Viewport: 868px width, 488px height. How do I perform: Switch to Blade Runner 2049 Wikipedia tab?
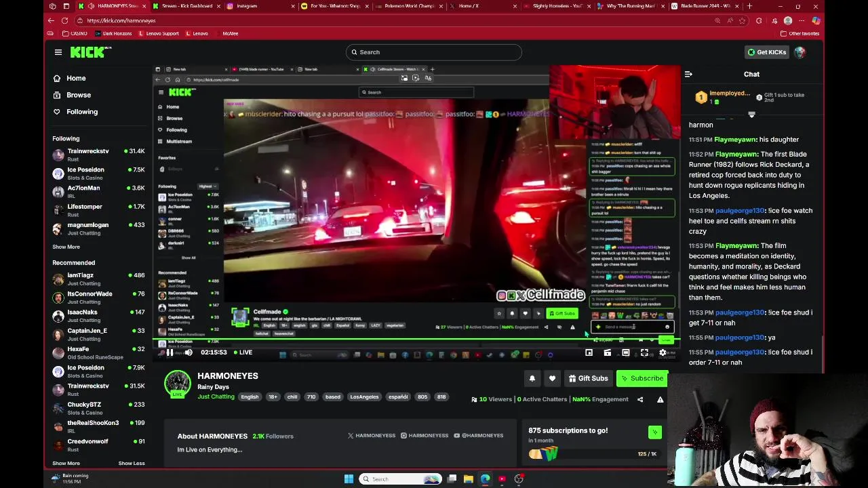point(705,6)
